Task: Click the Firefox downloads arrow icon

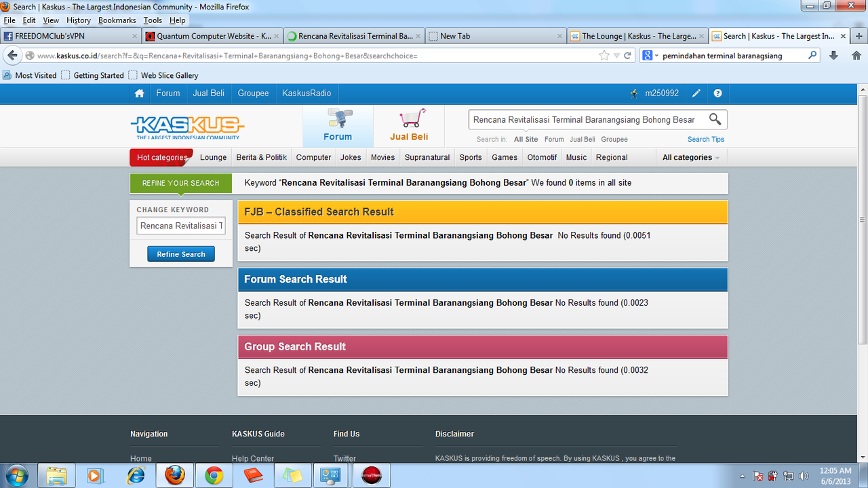Action: (834, 56)
